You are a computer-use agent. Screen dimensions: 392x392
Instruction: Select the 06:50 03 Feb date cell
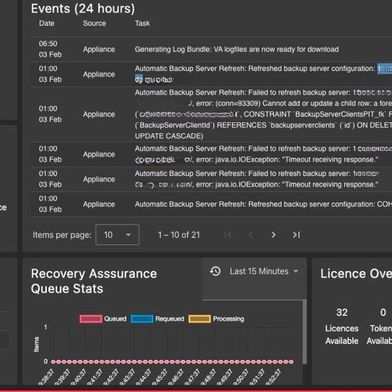coord(50,49)
